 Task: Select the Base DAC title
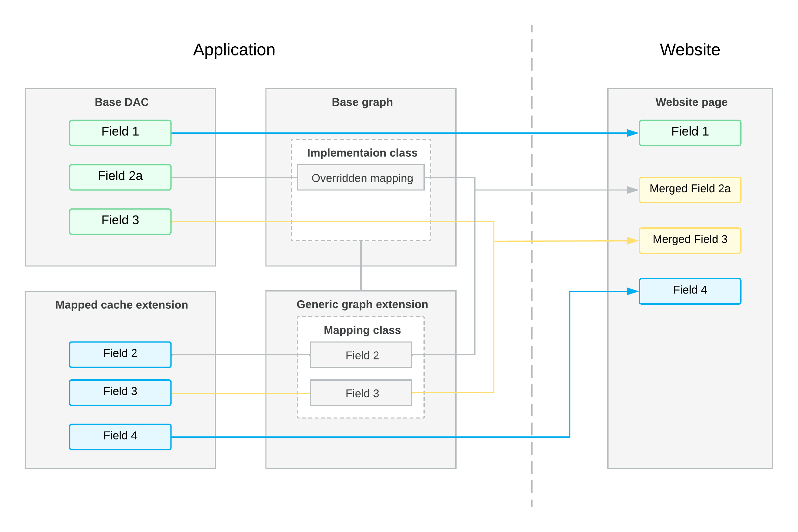[122, 102]
